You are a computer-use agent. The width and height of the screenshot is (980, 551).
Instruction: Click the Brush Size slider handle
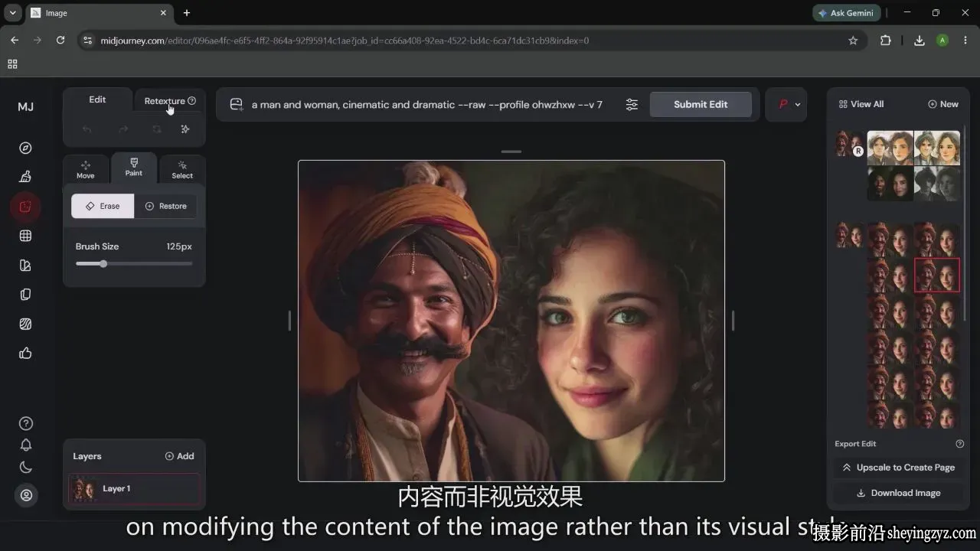tap(103, 264)
